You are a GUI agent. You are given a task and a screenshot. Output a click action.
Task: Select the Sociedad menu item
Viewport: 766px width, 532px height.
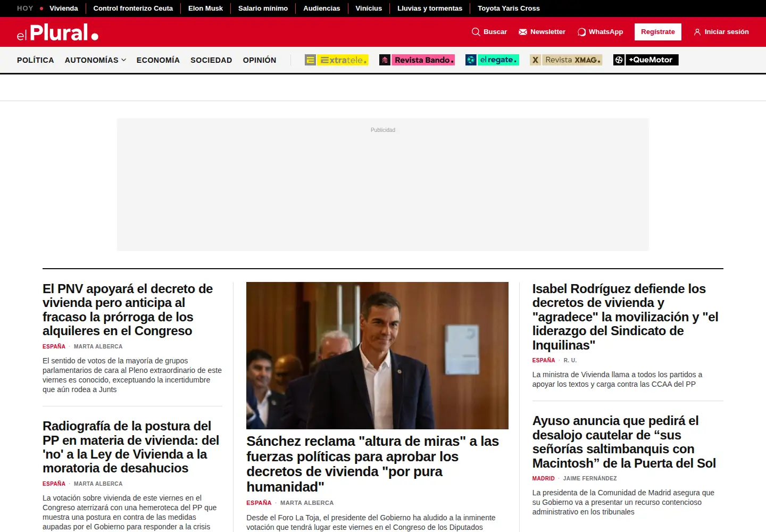[x=211, y=60]
